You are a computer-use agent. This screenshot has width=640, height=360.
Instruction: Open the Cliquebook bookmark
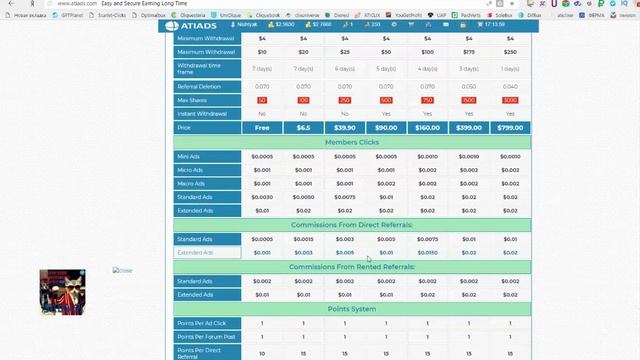[264, 15]
